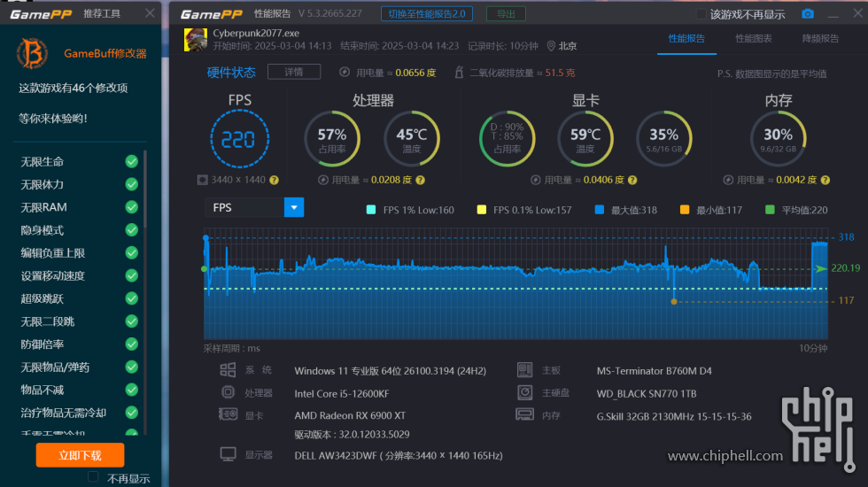This screenshot has height=487, width=868.
Task: Click the sidebar cheat list scrollbar
Action: [145, 189]
